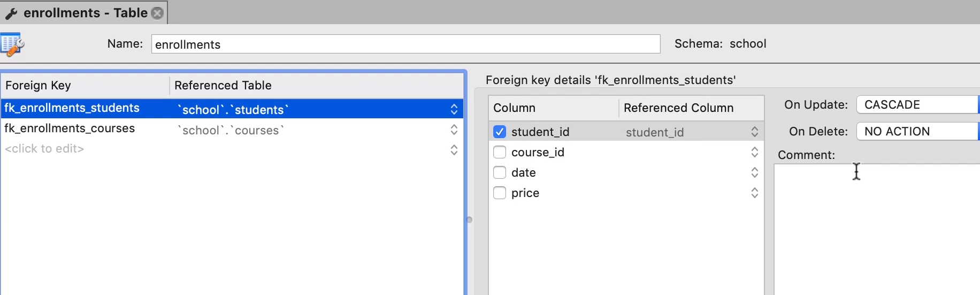Expand referenced column picker for course_id
Screen dimensions: 980x295
754,152
